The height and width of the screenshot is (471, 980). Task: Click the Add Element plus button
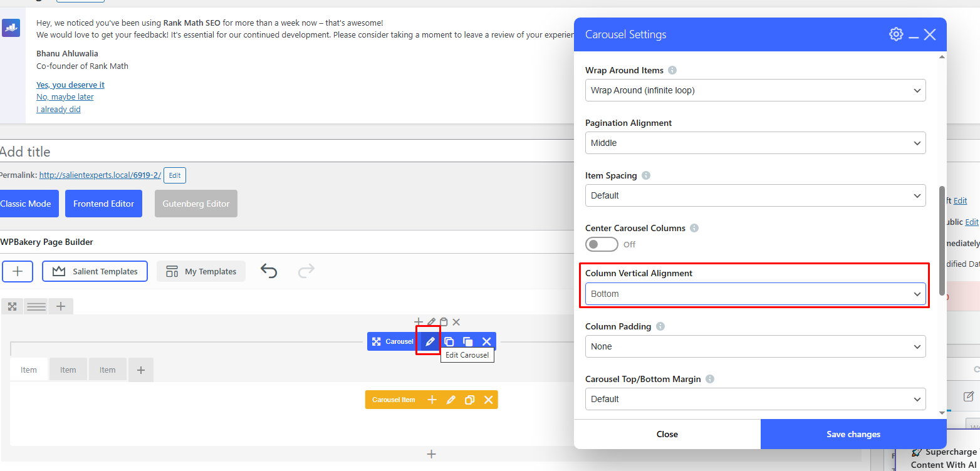click(18, 271)
